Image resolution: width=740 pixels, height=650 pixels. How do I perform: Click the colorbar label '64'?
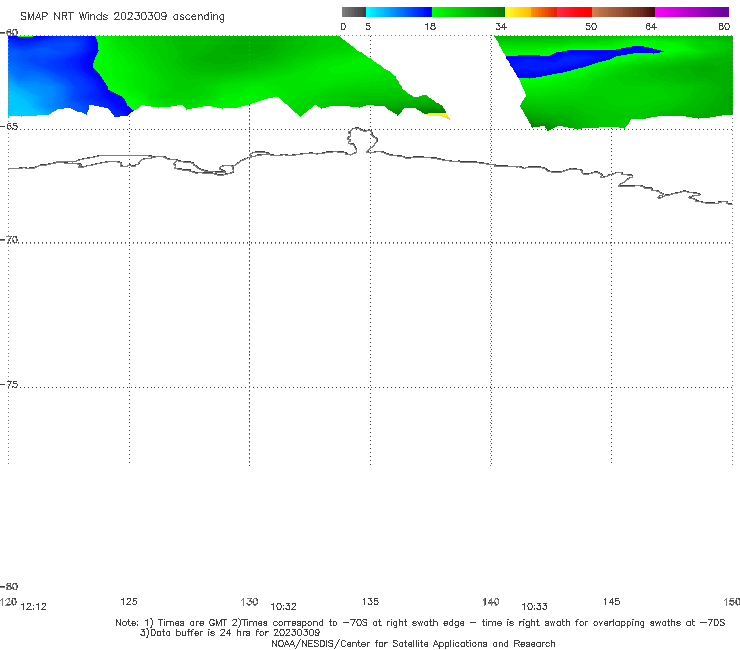click(x=651, y=26)
